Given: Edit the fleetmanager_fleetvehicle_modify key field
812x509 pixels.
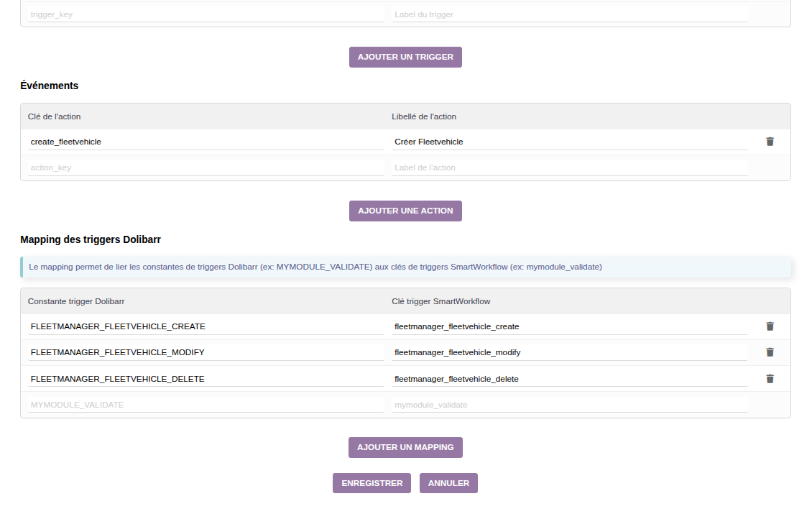Looking at the screenshot, I should coord(569,352).
